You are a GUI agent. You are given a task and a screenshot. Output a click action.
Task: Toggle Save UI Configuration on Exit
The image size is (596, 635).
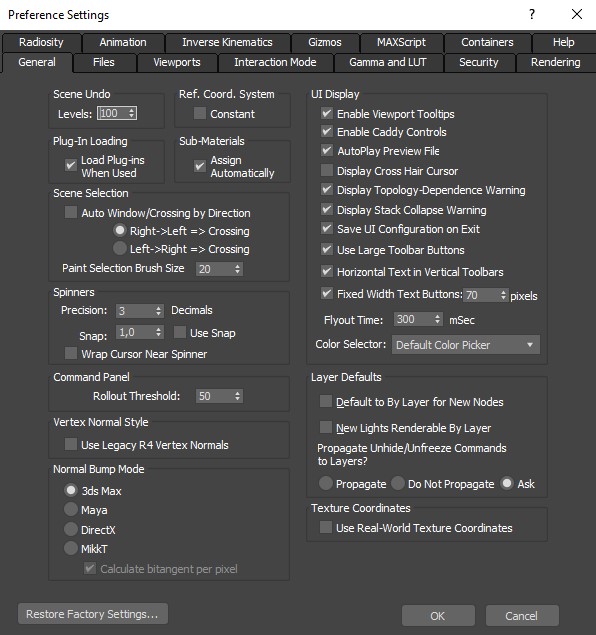click(x=327, y=228)
